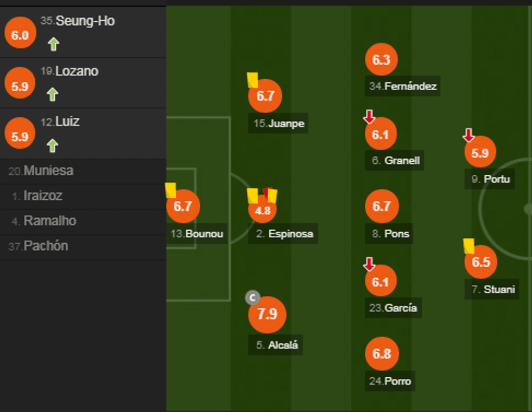
Task: Click Stuani's yellow card icon
Action: point(469,246)
